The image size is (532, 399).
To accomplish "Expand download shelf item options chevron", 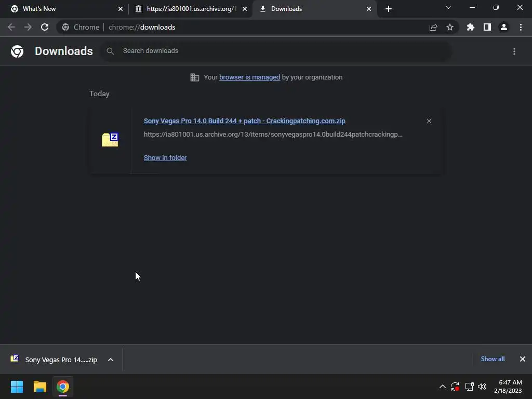I will [x=111, y=360].
